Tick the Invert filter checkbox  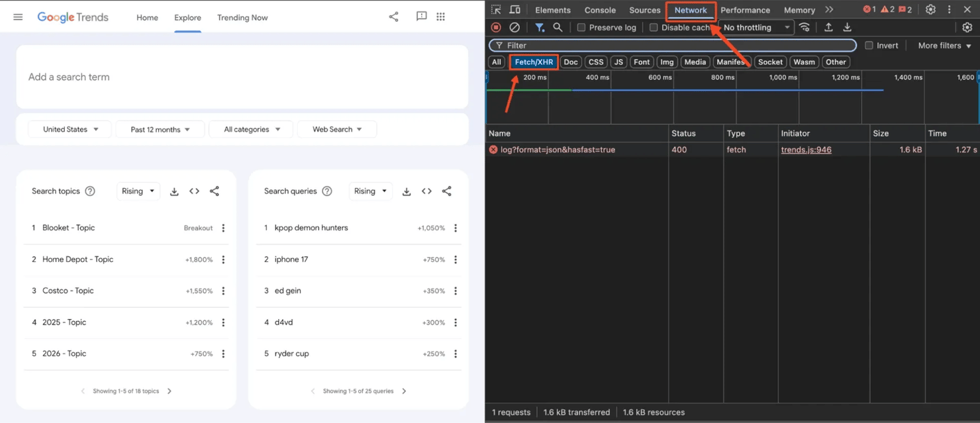869,46
